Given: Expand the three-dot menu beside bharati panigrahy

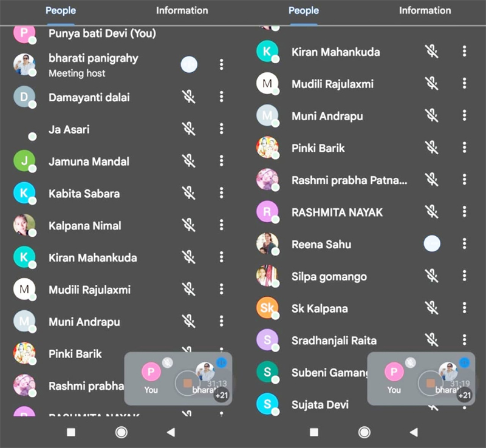Looking at the screenshot, I should tap(222, 64).
